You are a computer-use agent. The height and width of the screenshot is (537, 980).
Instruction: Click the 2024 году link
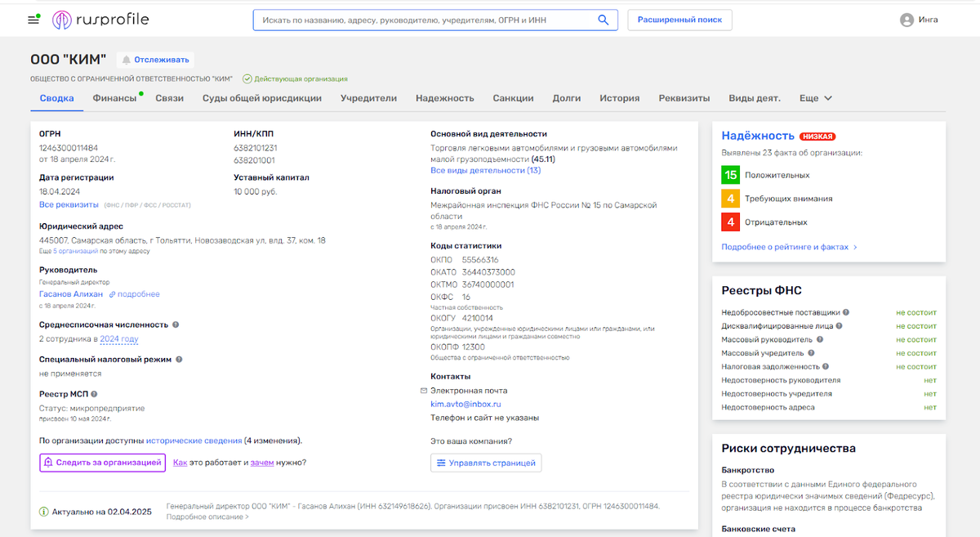coord(119,338)
